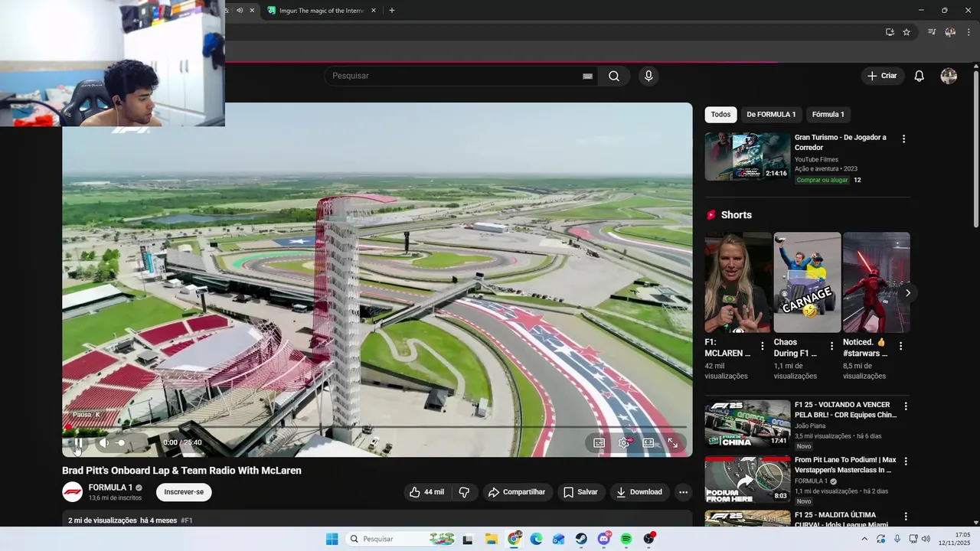Switch to the Imgur browser tab
Screen dimensions: 980x551
coord(322,11)
